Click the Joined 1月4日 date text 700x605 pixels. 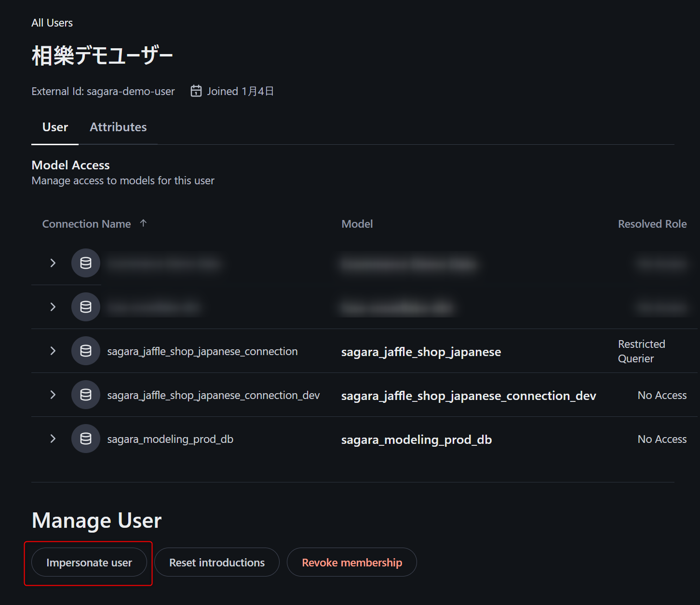[x=240, y=92]
